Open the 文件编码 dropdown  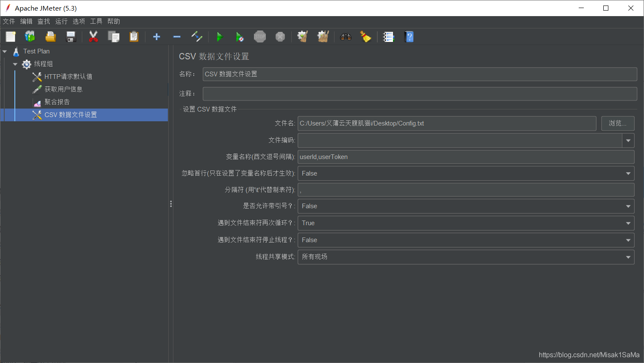tap(628, 140)
